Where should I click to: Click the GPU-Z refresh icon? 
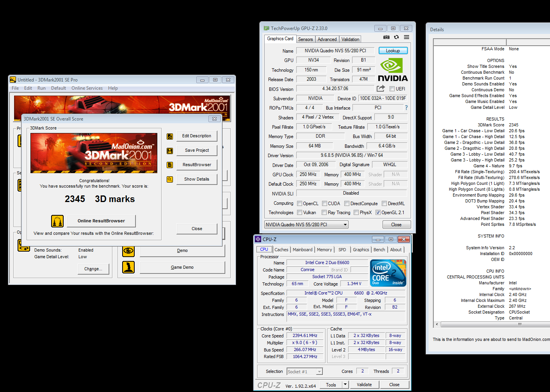click(396, 37)
